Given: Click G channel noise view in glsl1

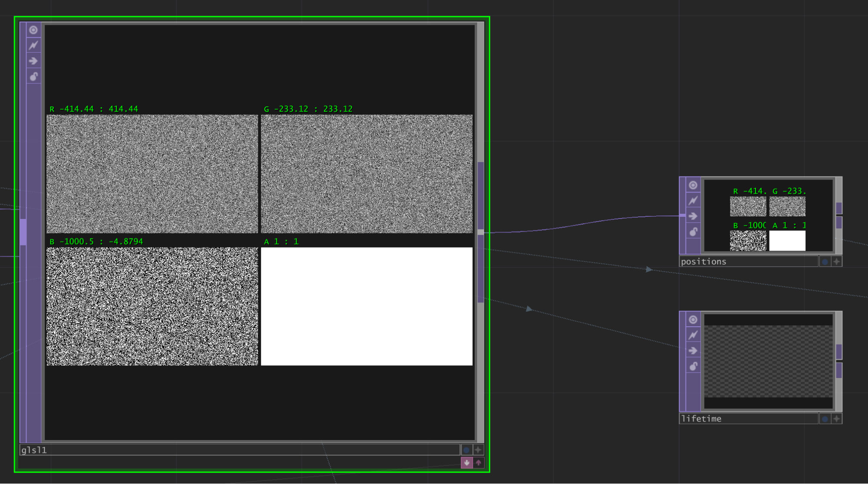Looking at the screenshot, I should [366, 174].
